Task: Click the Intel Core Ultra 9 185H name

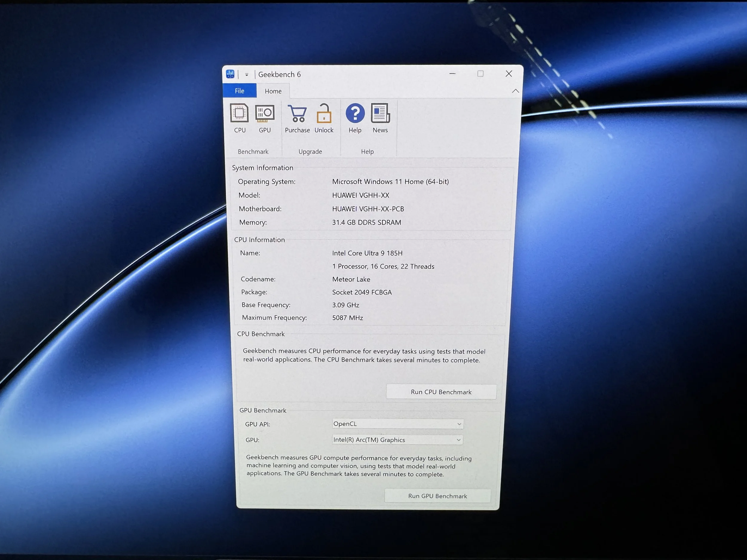Action: tap(367, 253)
